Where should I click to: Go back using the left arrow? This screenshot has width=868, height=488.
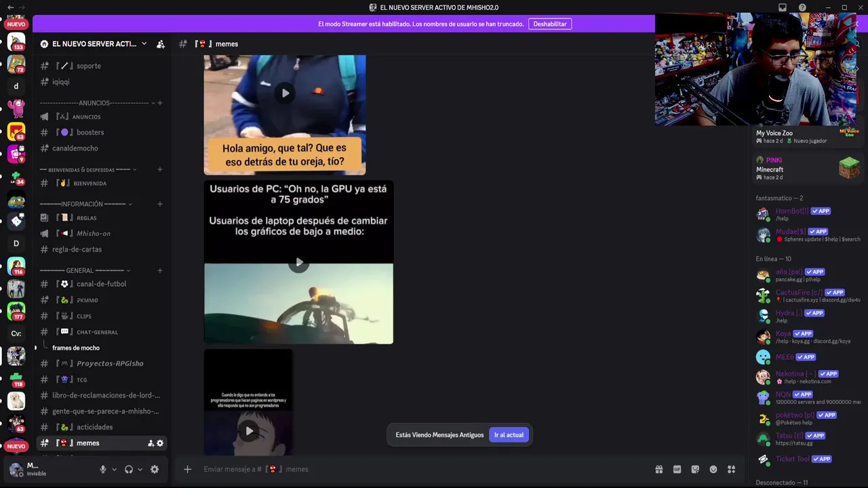[10, 7]
